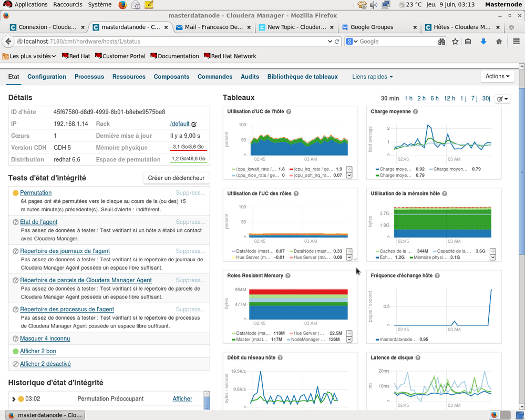The width and height of the screenshot is (525, 420).
Task: Open the Actions dropdown button
Action: coord(497,76)
